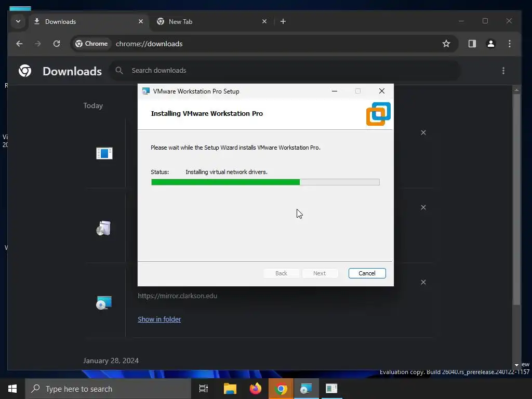Viewport: 532px width, 399px height.
Task: Go forward in Chrome
Action: [x=37, y=44]
